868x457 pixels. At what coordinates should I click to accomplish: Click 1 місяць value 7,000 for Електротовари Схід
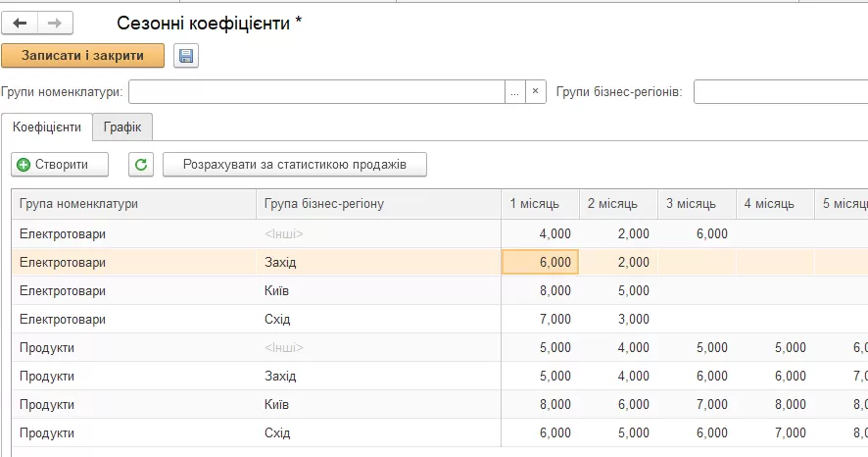(x=540, y=319)
